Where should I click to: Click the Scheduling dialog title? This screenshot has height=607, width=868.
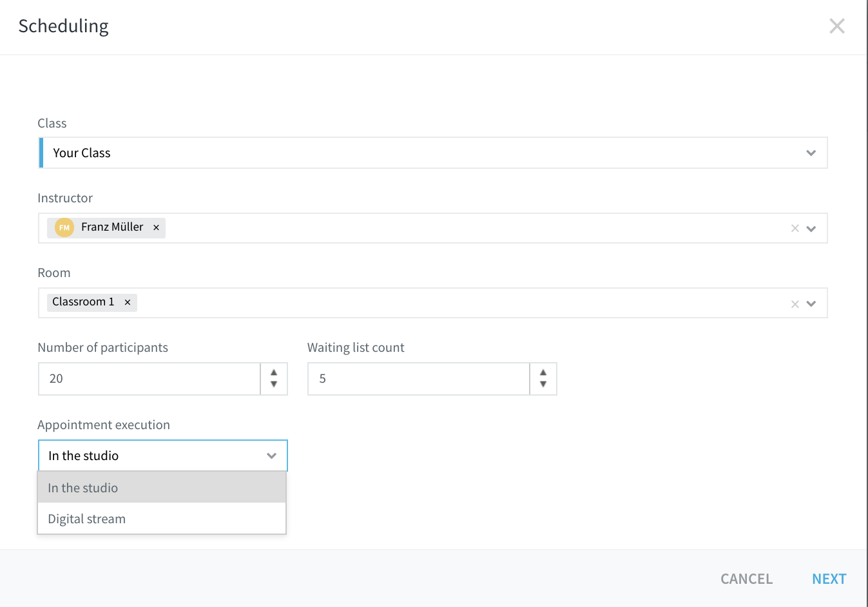click(x=64, y=26)
